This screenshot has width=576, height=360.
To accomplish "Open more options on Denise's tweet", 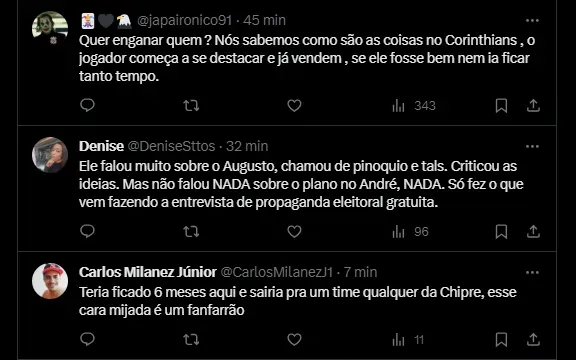I will [x=532, y=147].
